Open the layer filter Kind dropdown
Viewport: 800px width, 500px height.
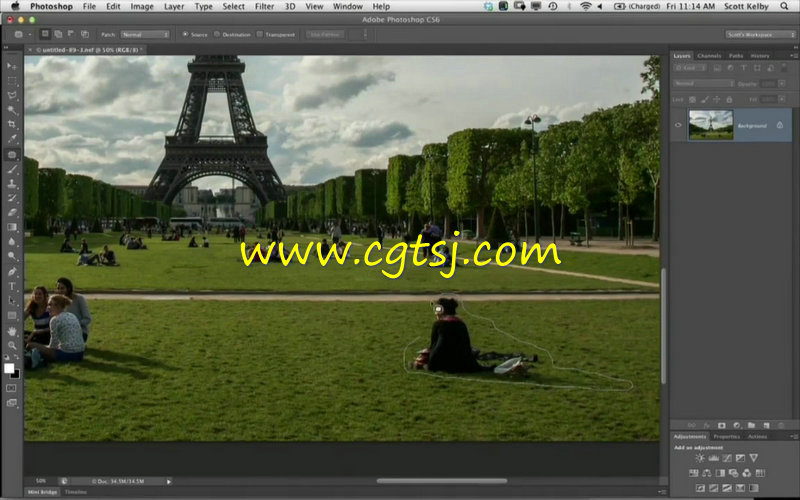point(689,67)
